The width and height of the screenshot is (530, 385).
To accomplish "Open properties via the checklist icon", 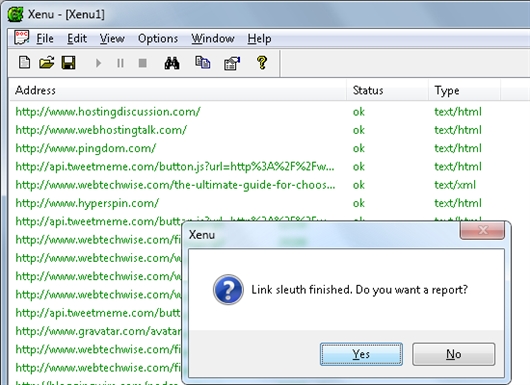I will (x=232, y=63).
